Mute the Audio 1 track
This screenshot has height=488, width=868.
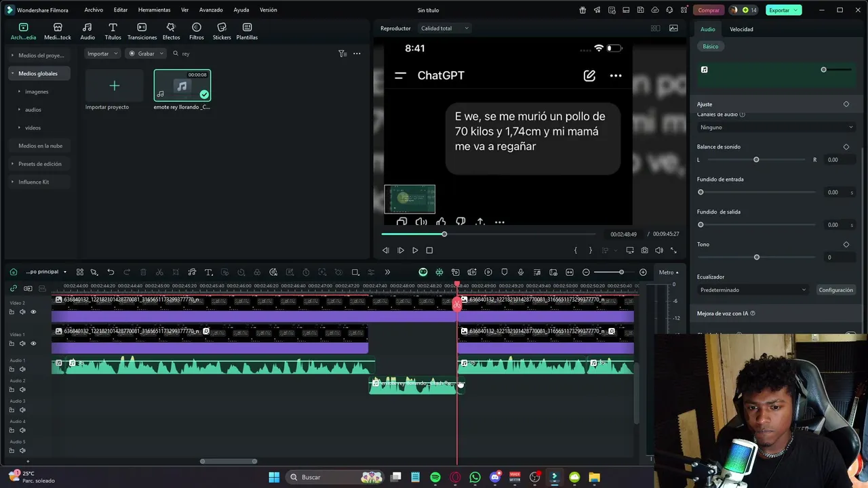[22, 369]
